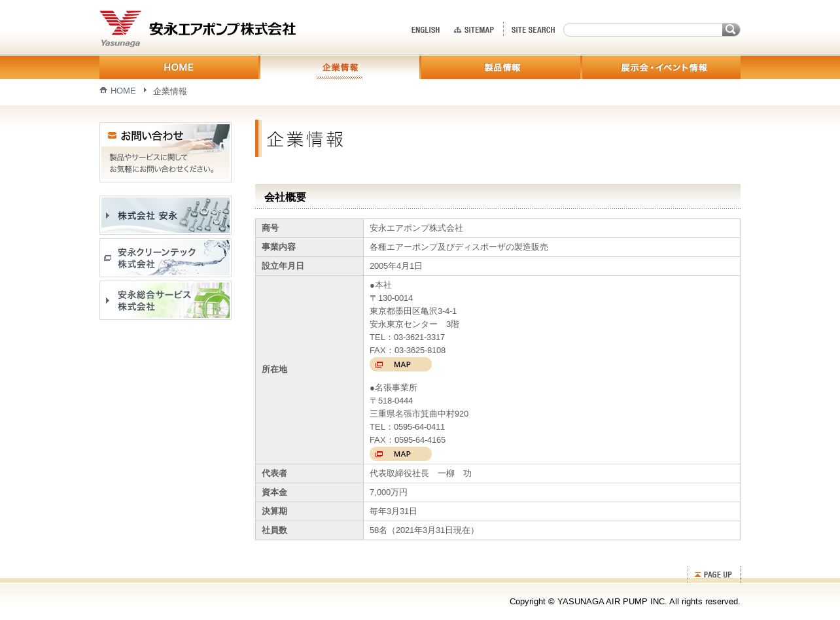The image size is (840, 620).
Task: Click the 〒518-0444 postal code
Action: (391, 401)
